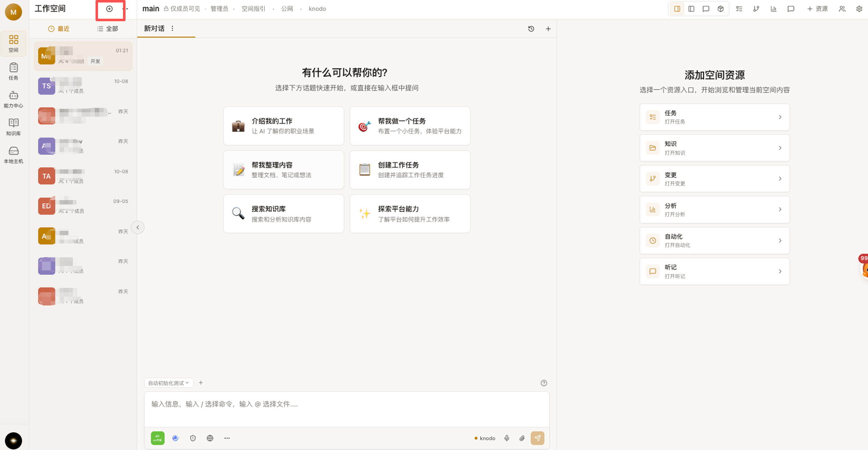Viewport: 868px width, 450px height.
Task: Open conversation history with the clock icon
Action: (x=531, y=29)
